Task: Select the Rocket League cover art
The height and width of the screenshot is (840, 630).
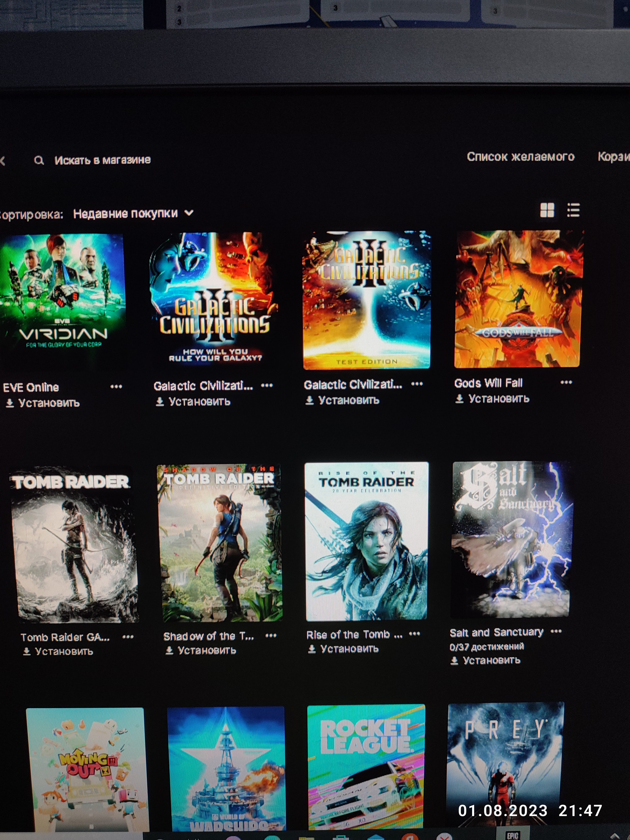Action: pyautogui.click(x=366, y=766)
